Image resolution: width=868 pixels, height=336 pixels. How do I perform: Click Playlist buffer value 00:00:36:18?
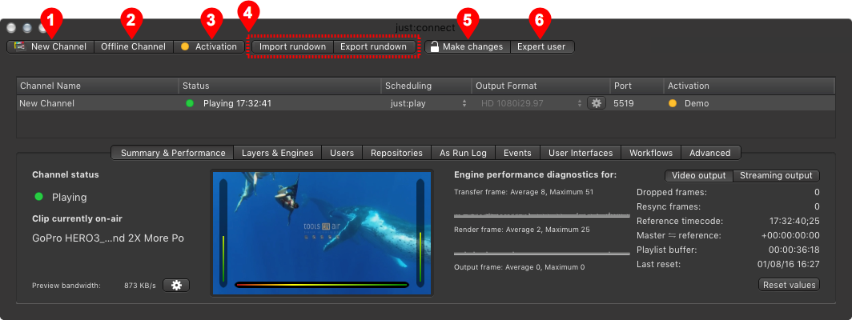[x=794, y=250]
